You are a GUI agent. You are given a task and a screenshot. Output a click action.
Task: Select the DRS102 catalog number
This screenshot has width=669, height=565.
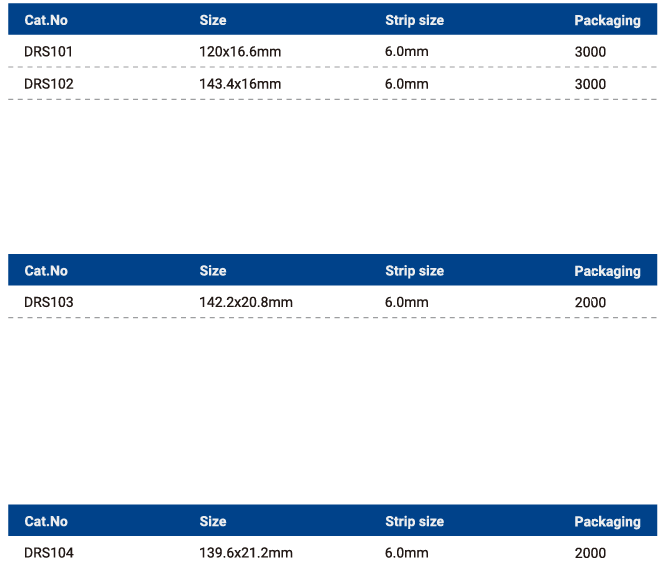(x=49, y=84)
